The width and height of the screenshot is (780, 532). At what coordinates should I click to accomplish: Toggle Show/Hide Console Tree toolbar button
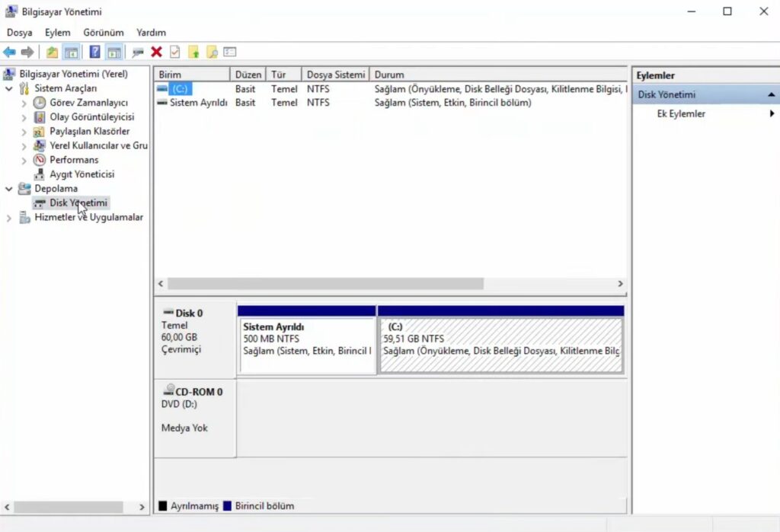tap(71, 52)
